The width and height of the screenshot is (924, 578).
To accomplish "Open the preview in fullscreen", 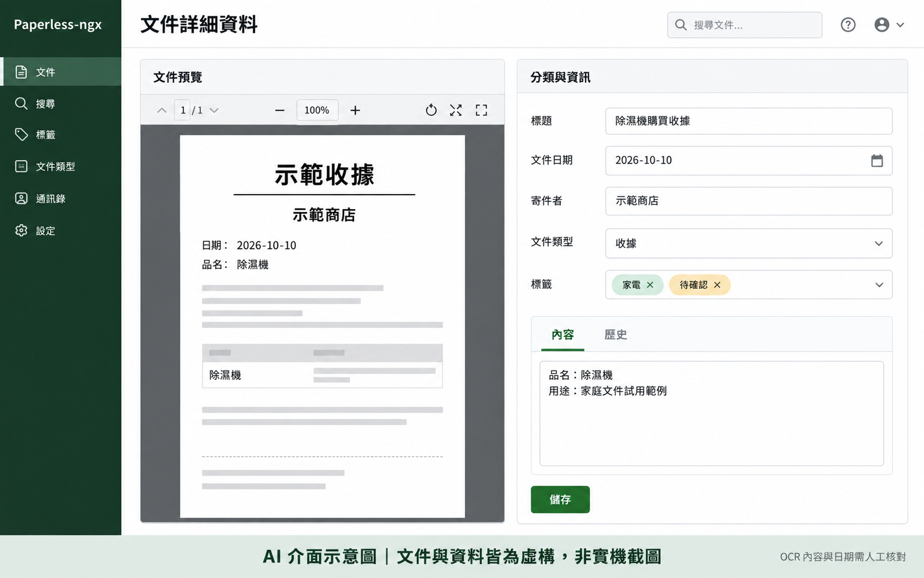I will (x=481, y=110).
